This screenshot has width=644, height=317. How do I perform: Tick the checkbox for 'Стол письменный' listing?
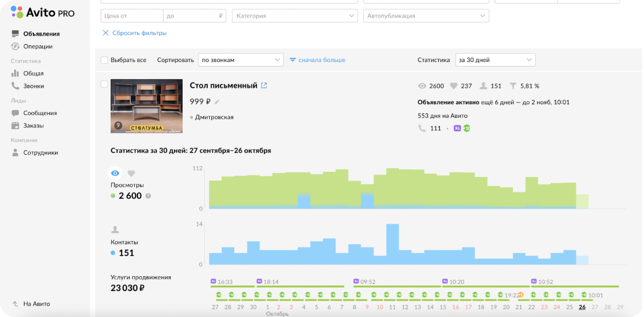(104, 84)
